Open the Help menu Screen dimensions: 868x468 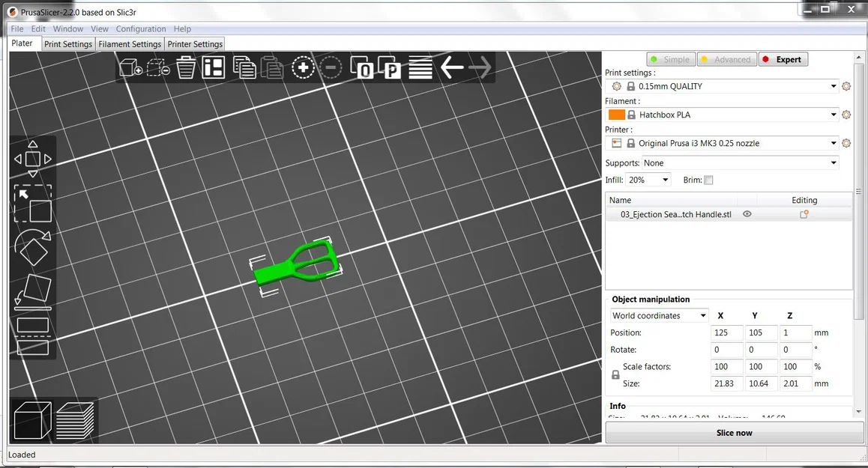coord(182,28)
